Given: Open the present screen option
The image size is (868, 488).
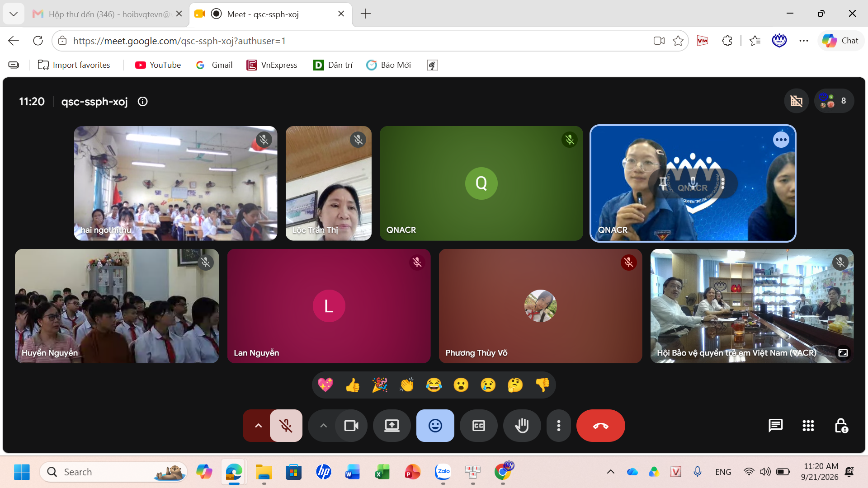Looking at the screenshot, I should pyautogui.click(x=392, y=426).
